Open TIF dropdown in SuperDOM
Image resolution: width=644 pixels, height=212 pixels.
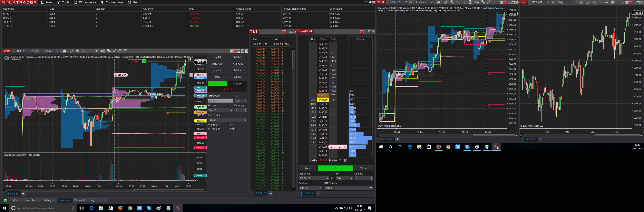click(x=344, y=178)
